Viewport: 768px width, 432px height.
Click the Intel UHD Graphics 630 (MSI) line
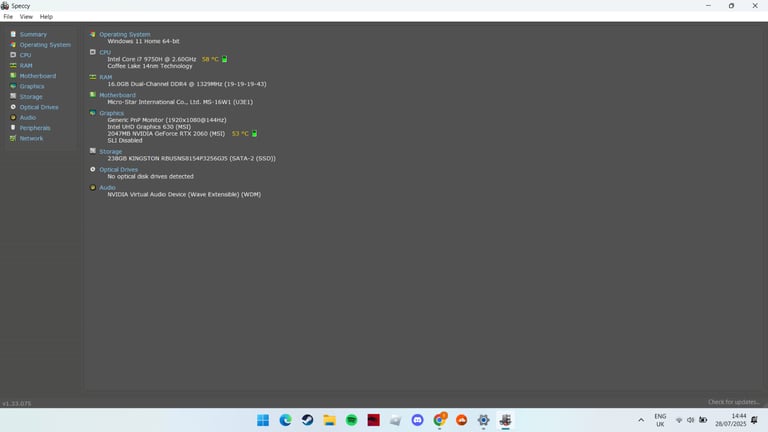(x=149, y=127)
